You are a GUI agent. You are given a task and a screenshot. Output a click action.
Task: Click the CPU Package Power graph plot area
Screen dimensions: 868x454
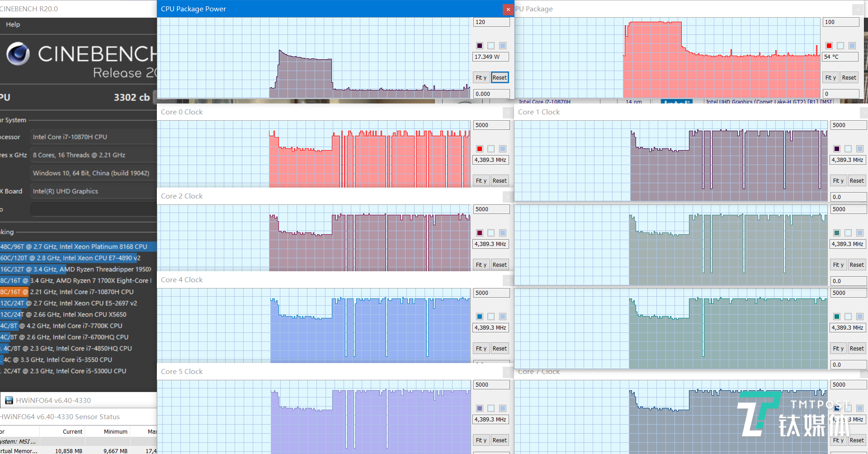tap(314, 58)
